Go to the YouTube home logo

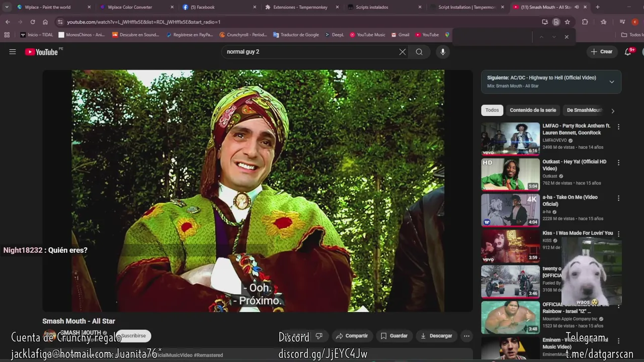(41, 52)
